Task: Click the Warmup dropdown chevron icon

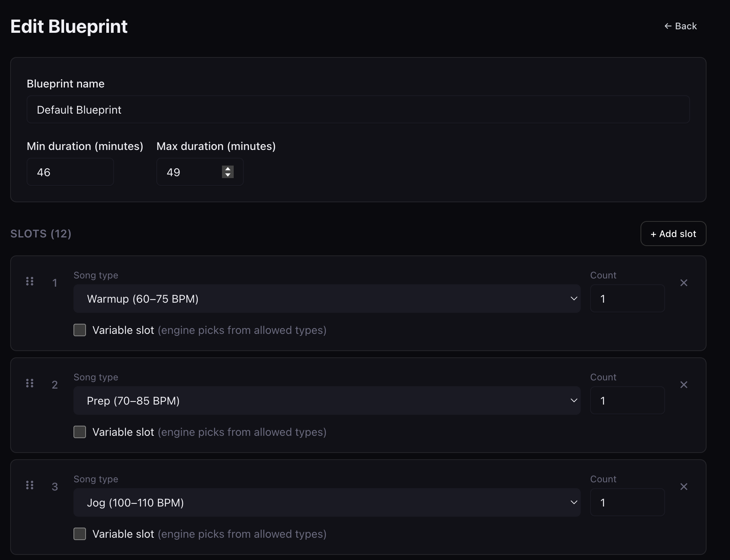Action: 573,298
